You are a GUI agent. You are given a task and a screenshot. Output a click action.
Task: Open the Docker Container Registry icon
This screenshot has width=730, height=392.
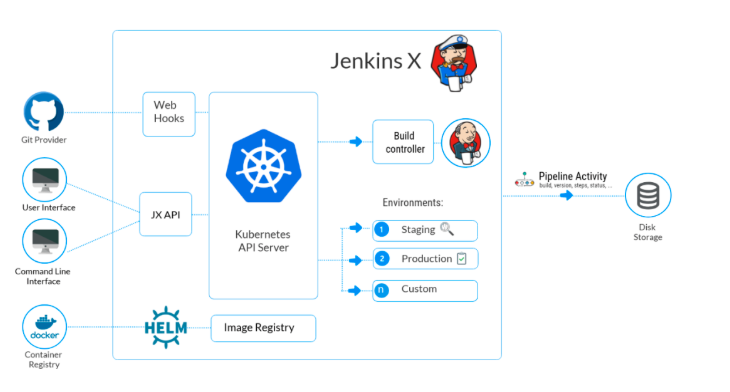(44, 327)
